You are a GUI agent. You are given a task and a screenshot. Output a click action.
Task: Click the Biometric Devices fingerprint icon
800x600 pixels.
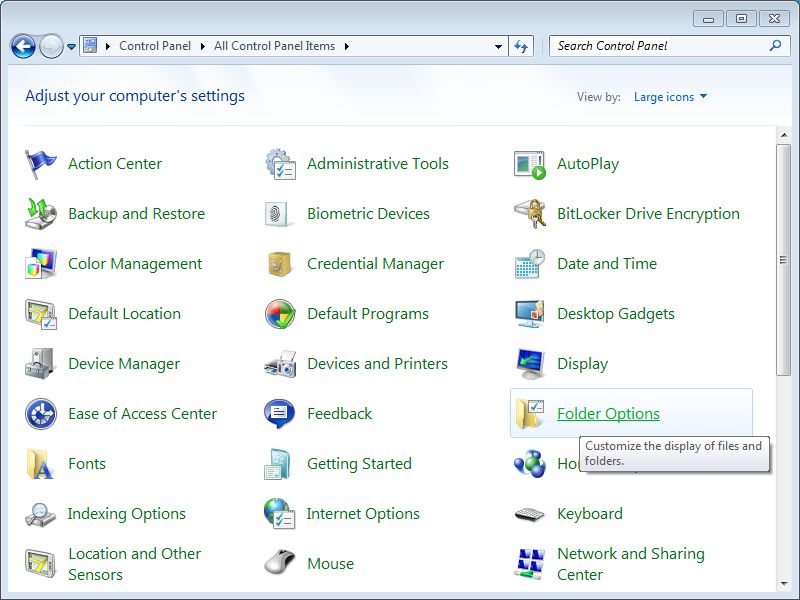click(x=280, y=214)
